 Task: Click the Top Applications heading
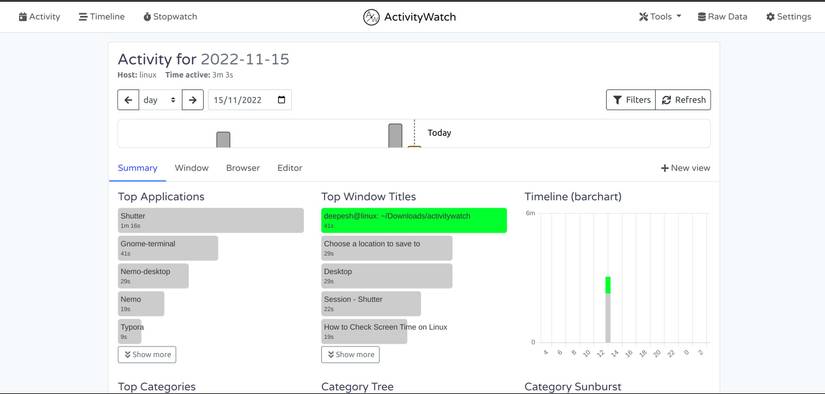[x=161, y=197]
